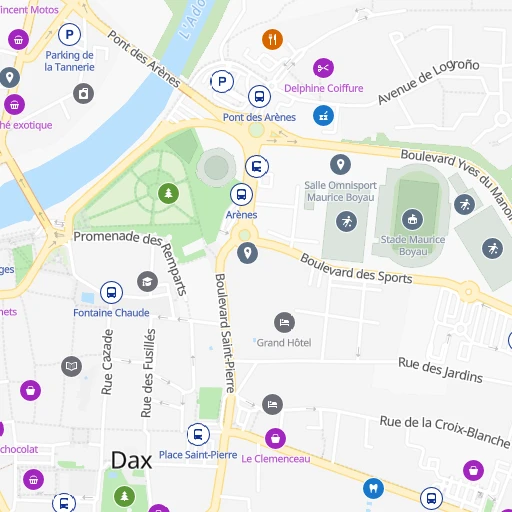This screenshot has width=512, height=512.
Task: Click the Pont des Arènes bus stop icon
Action: [259, 96]
